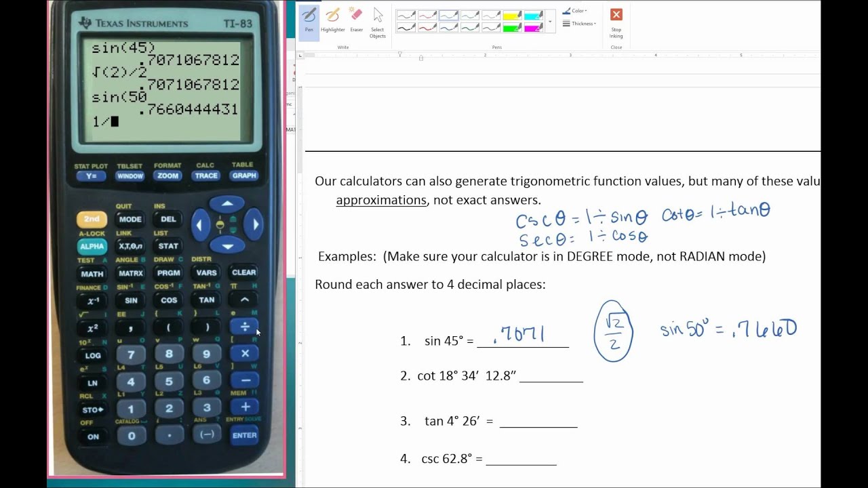Click the calculator right arrow key
This screenshot has width=868, height=488.
254,224
